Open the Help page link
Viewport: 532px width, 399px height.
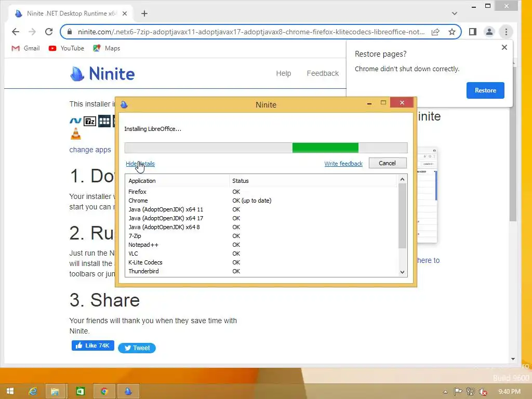coord(283,73)
